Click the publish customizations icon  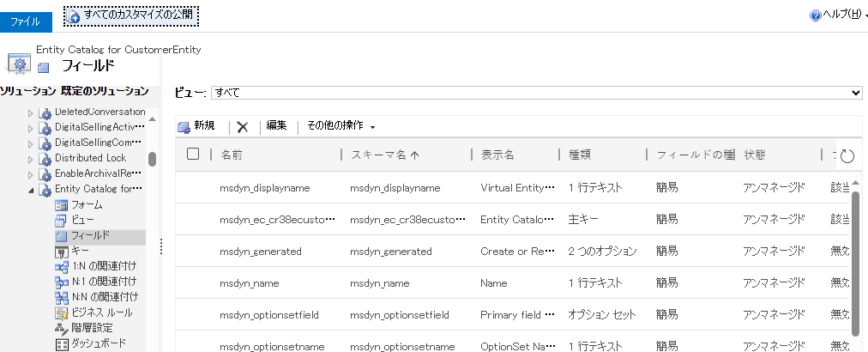(73, 16)
